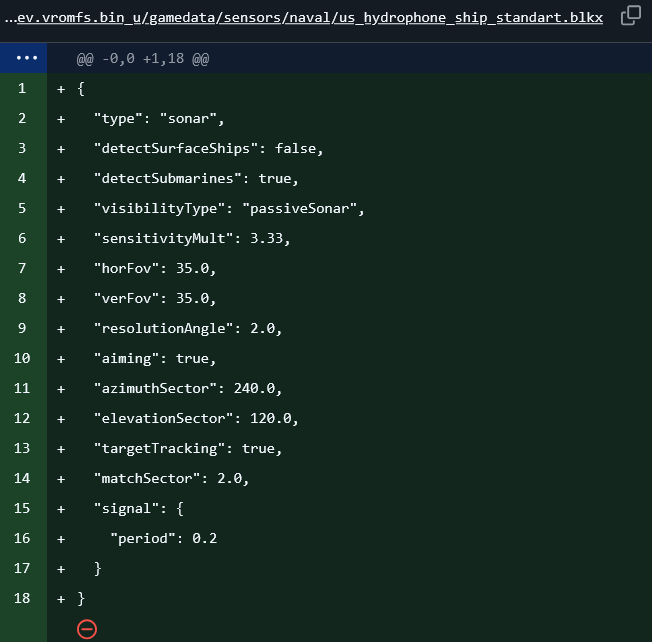652x642 pixels.
Task: Open the us_hydrophone_ship_standart.blkx file link
Action: (x=310, y=18)
